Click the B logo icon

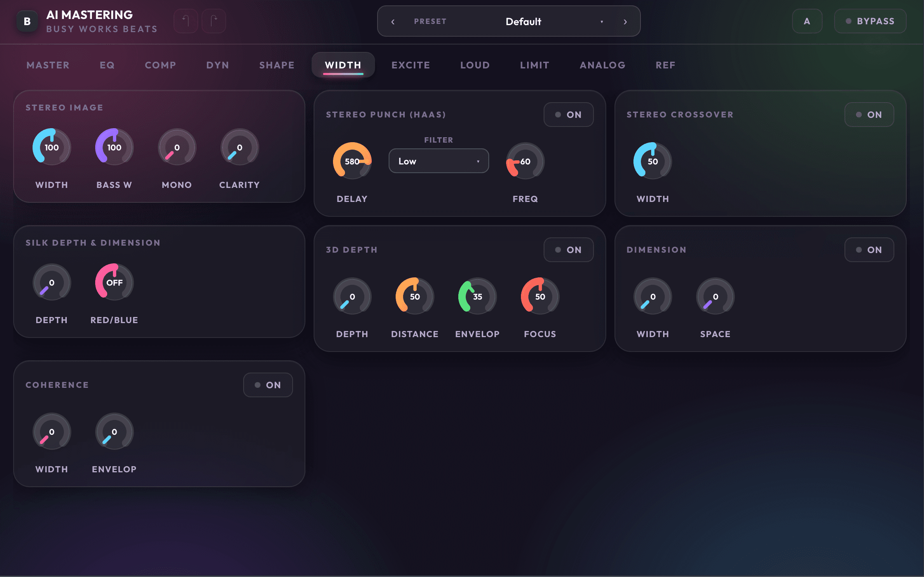27,21
